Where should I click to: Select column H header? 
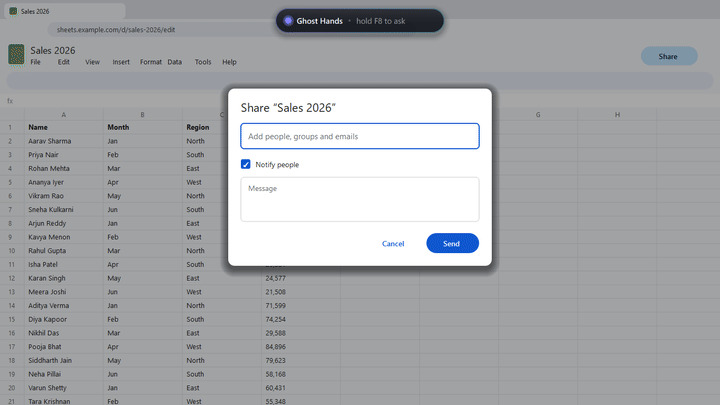617,115
